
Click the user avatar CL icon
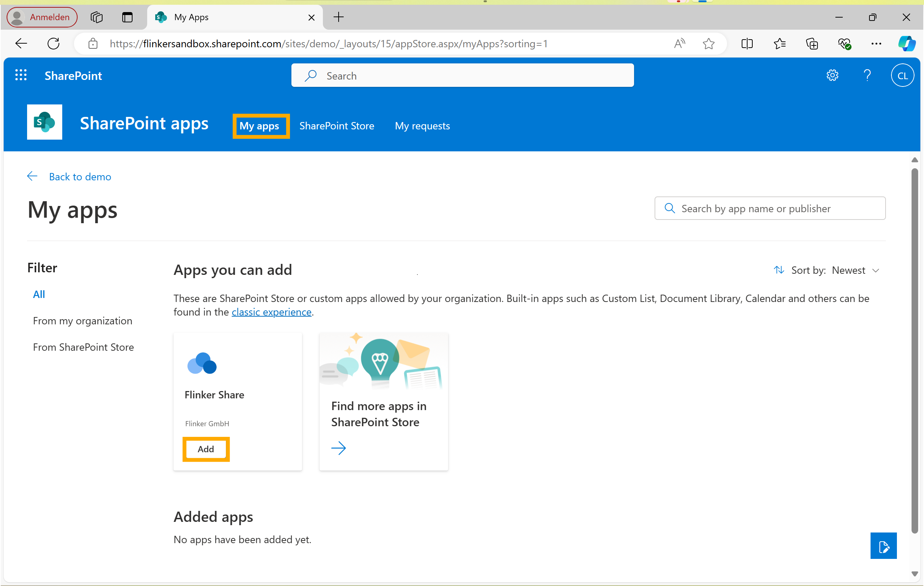(x=902, y=75)
